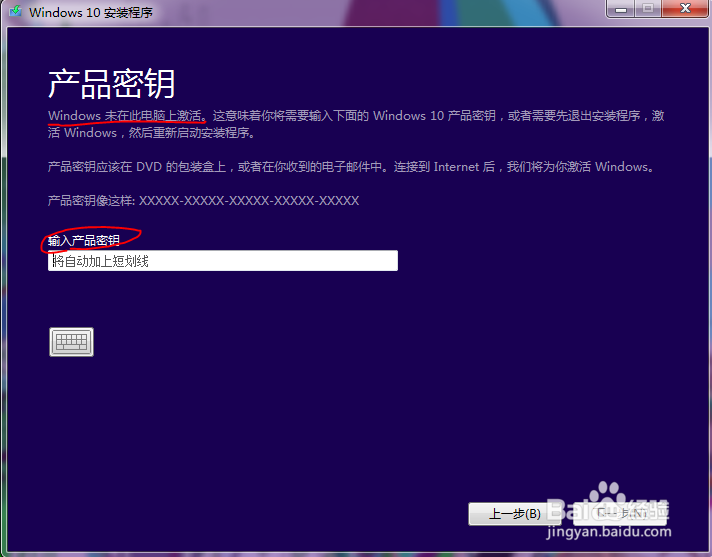Open the on-screen keyboard icon
This screenshot has height=557, width=712.
[71, 342]
